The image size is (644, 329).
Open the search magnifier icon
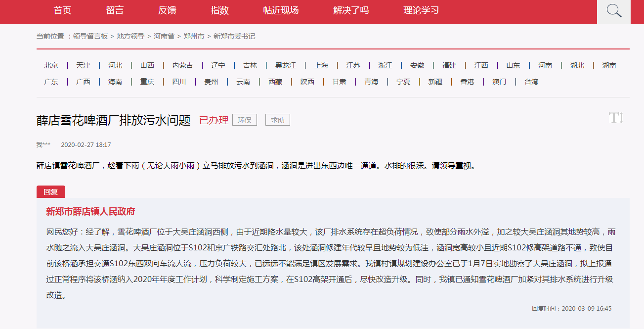614,11
